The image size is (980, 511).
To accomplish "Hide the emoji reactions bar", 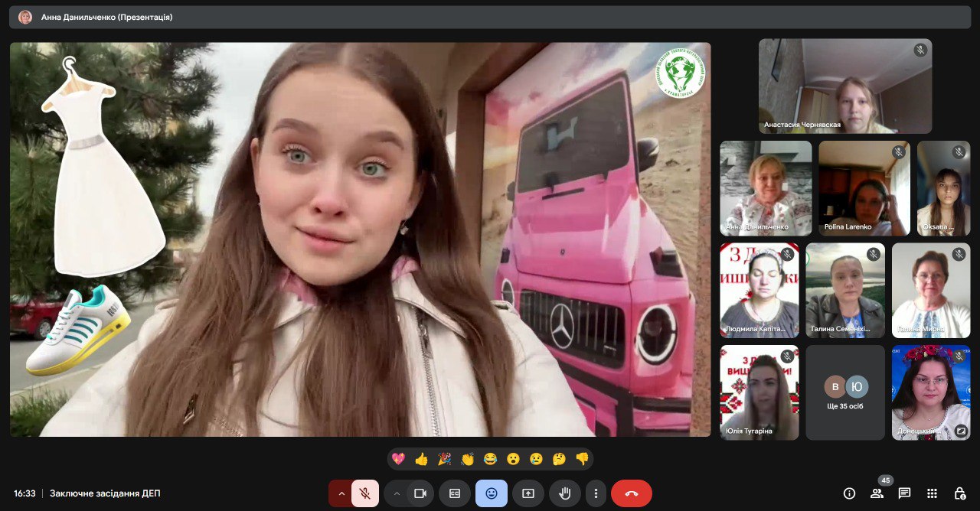I will click(491, 493).
